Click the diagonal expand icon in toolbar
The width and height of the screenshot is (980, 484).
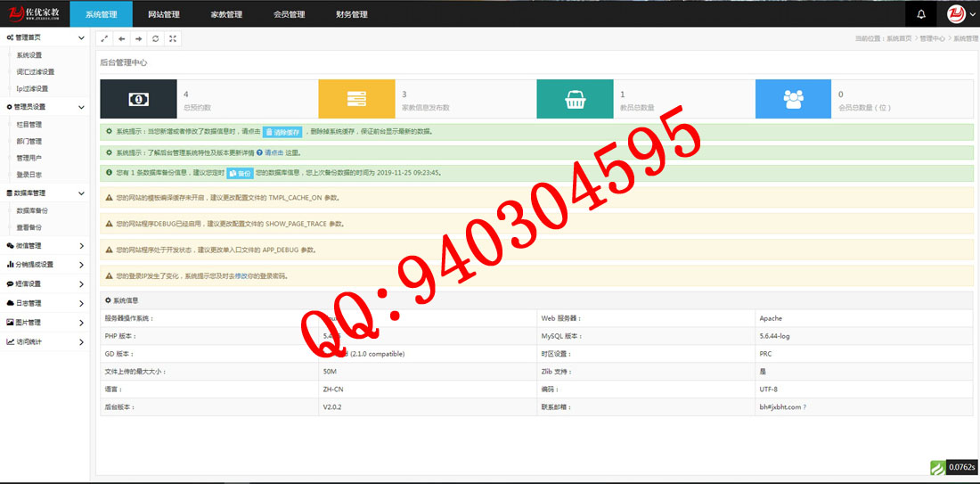tap(104, 38)
